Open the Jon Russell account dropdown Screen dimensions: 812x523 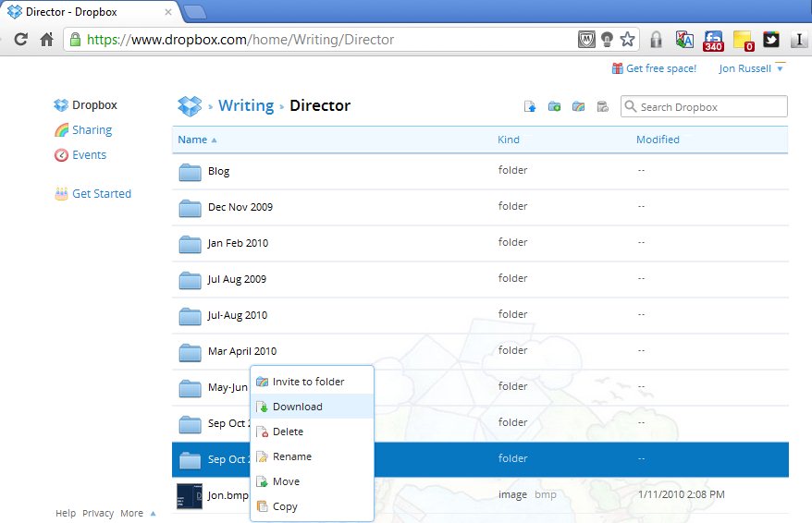(751, 68)
